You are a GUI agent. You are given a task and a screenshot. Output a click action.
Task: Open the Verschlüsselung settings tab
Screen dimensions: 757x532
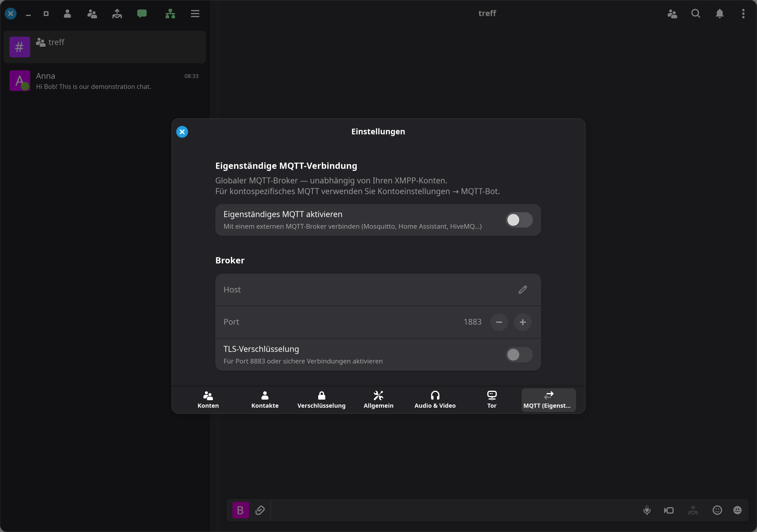point(321,400)
